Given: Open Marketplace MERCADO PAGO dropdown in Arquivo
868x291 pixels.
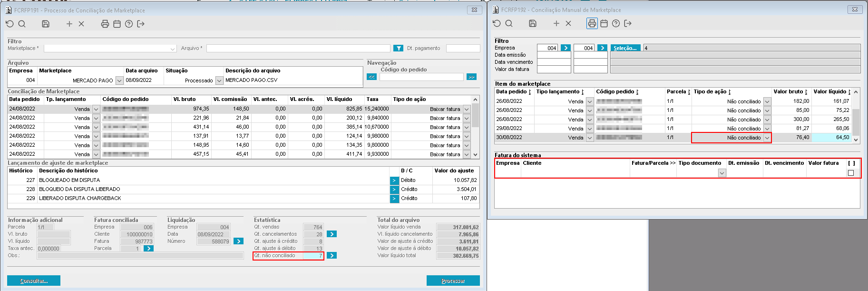Looking at the screenshot, I should point(119,80).
